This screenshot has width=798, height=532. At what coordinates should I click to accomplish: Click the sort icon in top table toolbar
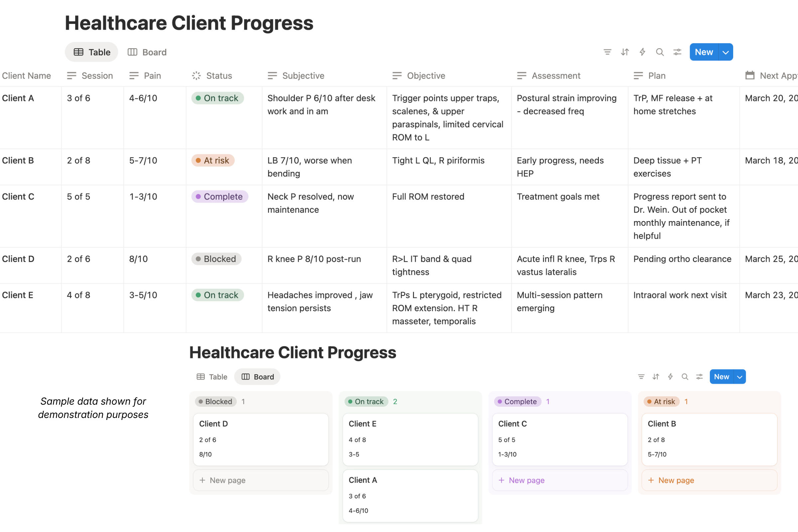625,52
